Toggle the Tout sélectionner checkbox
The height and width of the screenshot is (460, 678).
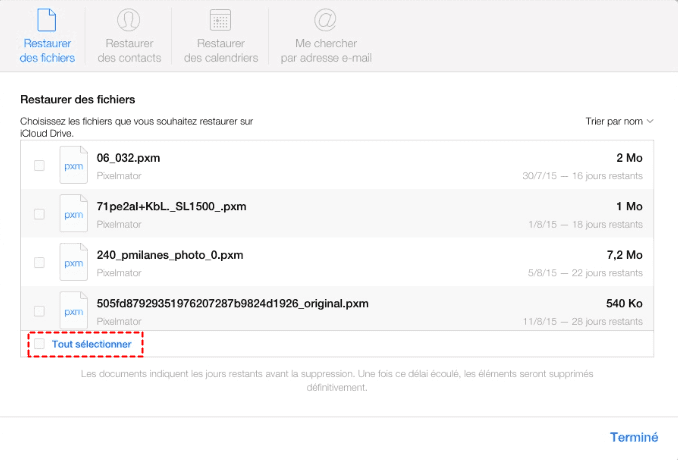[x=40, y=344]
